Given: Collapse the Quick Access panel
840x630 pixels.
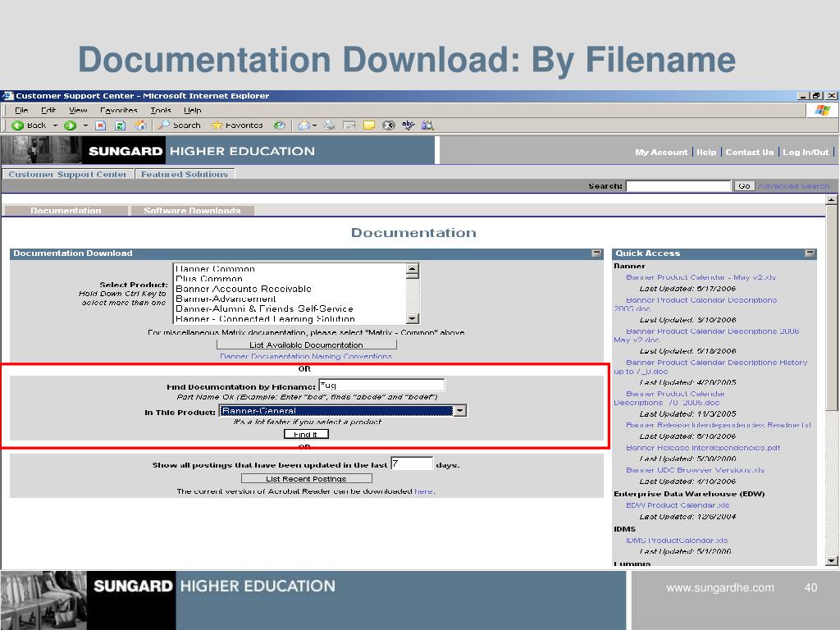Looking at the screenshot, I should [x=810, y=253].
